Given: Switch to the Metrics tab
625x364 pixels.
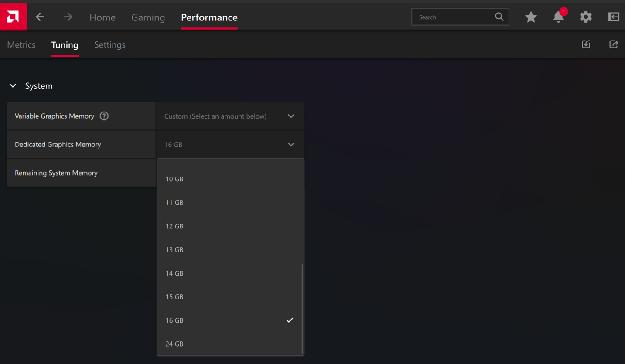Looking at the screenshot, I should pyautogui.click(x=21, y=45).
